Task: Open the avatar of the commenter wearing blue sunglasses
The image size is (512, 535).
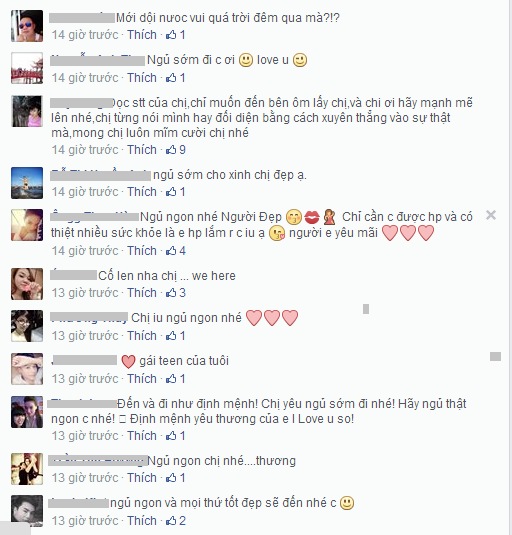Action: click(x=27, y=26)
